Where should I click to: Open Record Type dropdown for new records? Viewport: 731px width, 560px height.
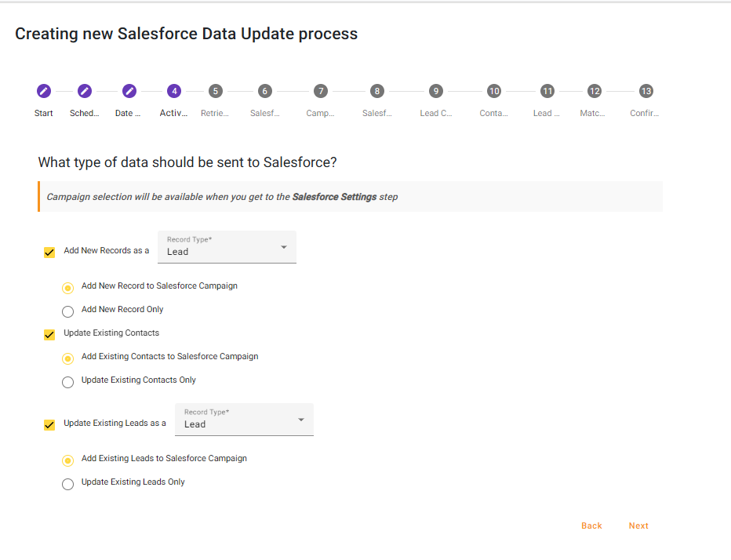(x=227, y=247)
